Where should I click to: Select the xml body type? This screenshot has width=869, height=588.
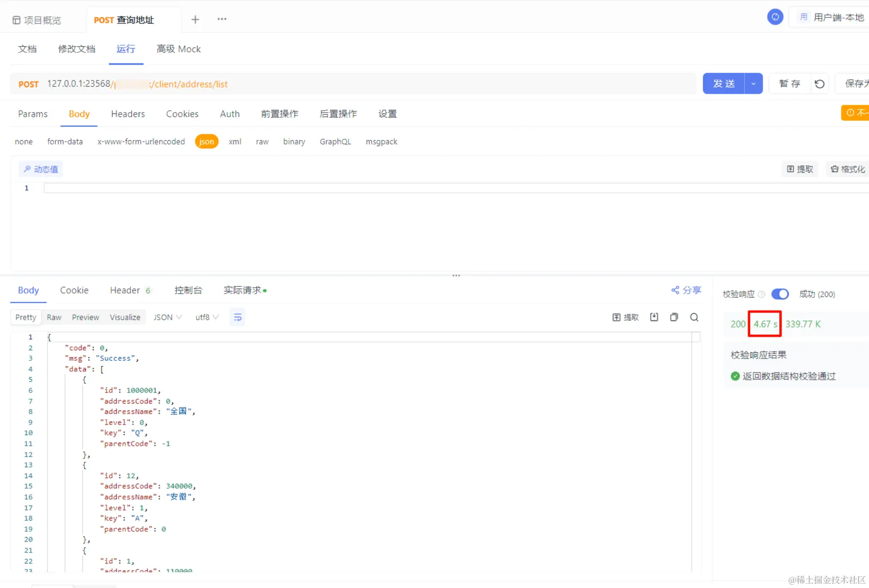click(x=235, y=141)
